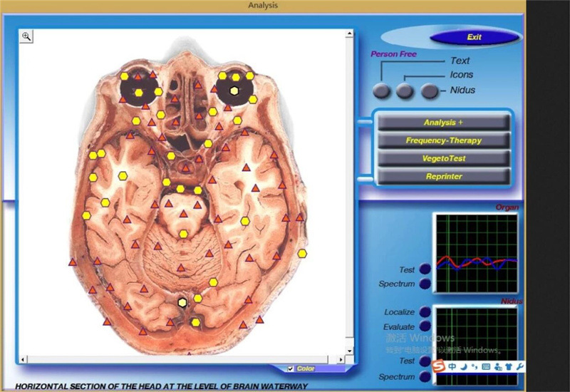Toggle the Text display round button

(382, 91)
